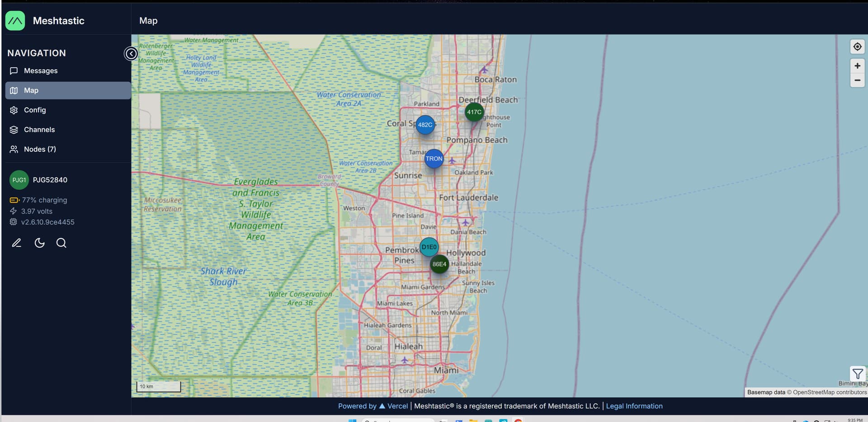This screenshot has width=868, height=422.
Task: Click the Boca Raton map label
Action: coord(495,80)
